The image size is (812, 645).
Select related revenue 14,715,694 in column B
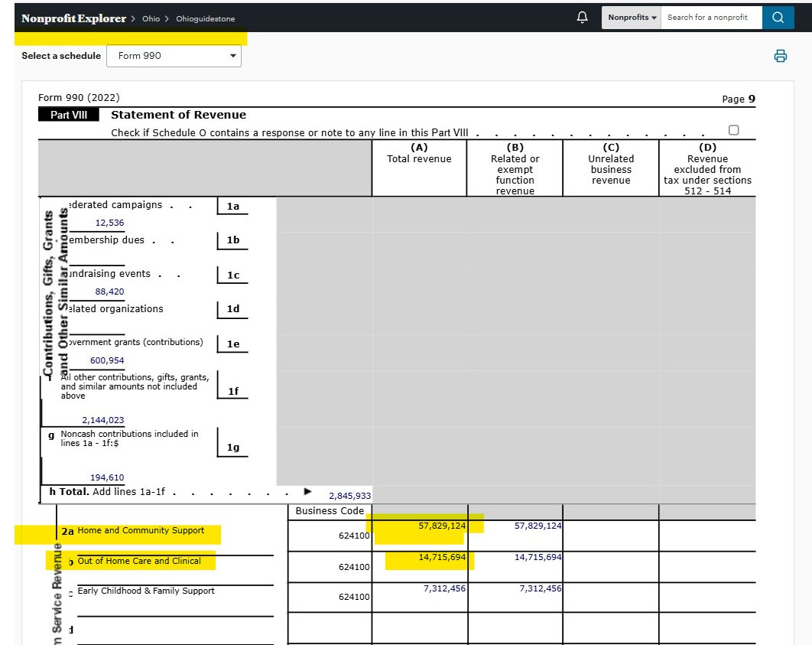(x=538, y=558)
